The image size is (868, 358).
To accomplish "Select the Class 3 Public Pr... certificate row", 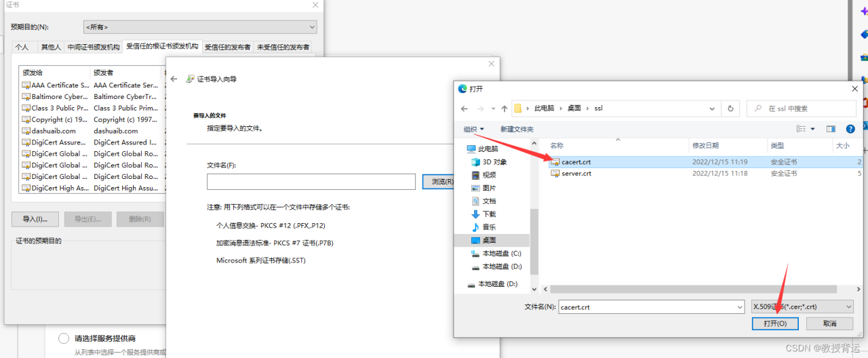I will pos(92,108).
